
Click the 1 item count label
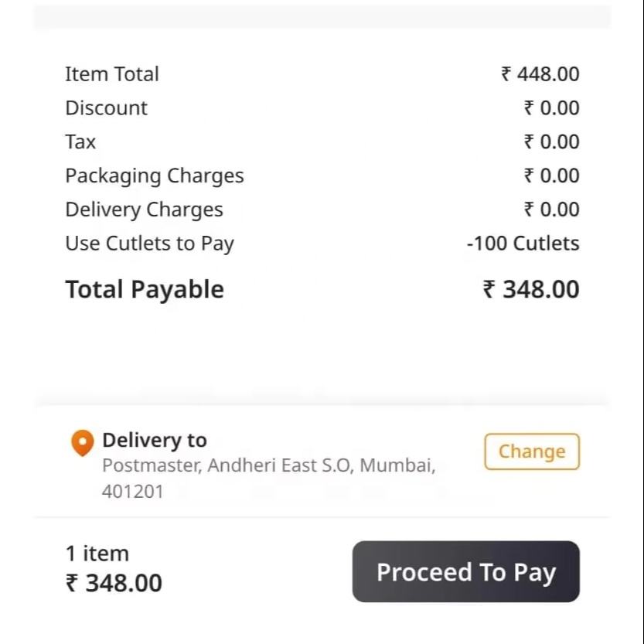[x=97, y=554]
